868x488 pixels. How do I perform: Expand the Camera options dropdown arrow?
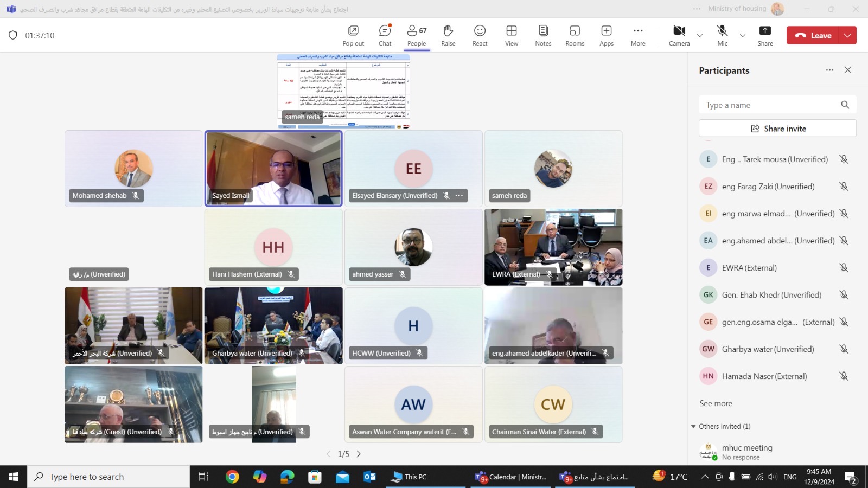700,36
